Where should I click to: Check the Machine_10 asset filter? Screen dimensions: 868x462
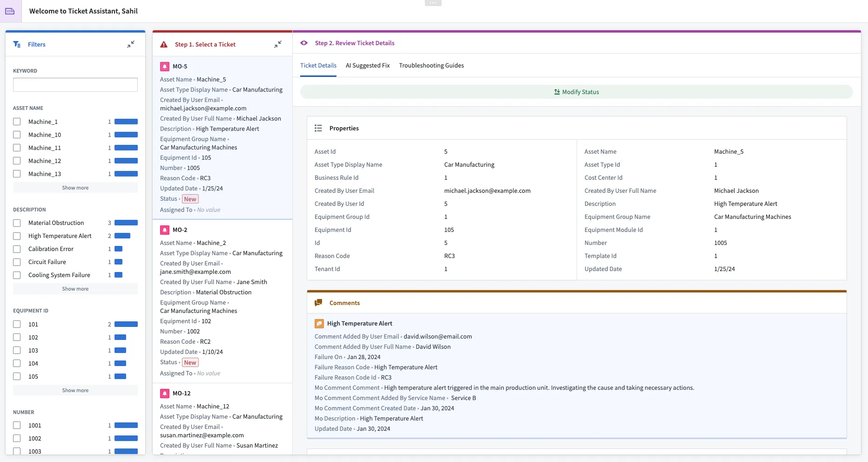tap(17, 135)
